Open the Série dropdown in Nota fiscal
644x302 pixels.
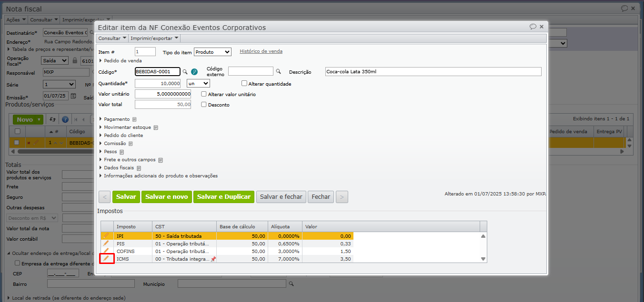(x=59, y=84)
